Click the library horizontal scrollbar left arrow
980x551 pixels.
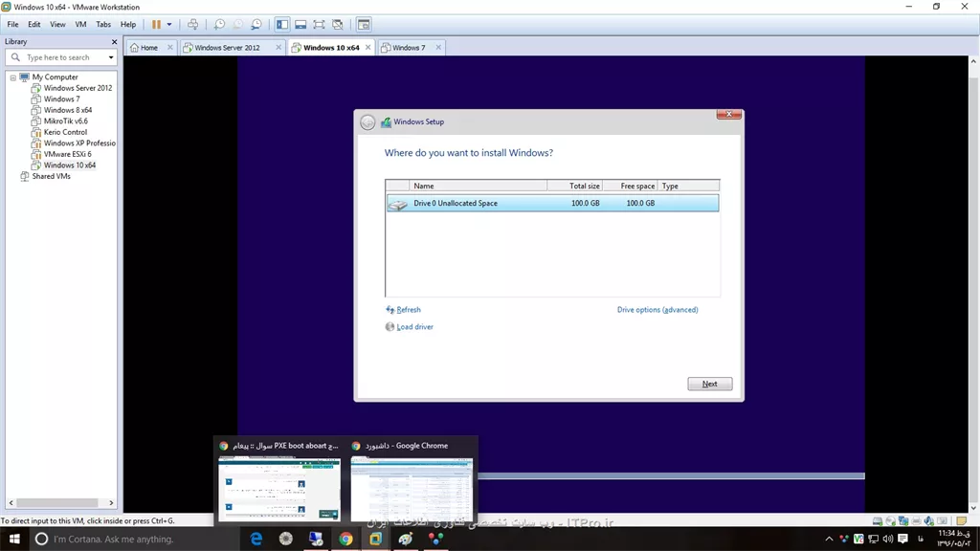coord(11,503)
